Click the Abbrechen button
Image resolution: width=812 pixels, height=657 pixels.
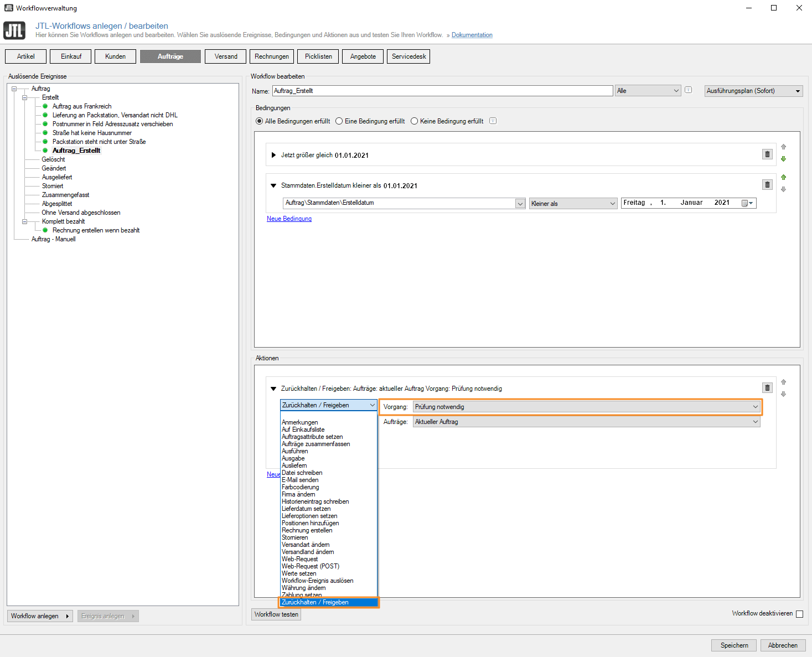[783, 645]
